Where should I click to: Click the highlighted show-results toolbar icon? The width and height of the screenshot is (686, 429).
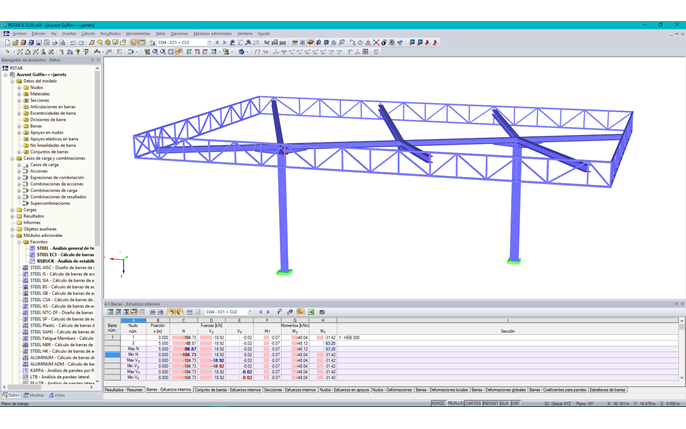[310, 42]
